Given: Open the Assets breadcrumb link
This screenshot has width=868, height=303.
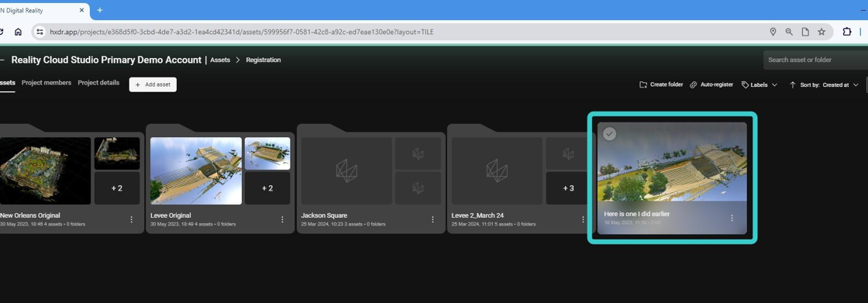Looking at the screenshot, I should pos(220,60).
